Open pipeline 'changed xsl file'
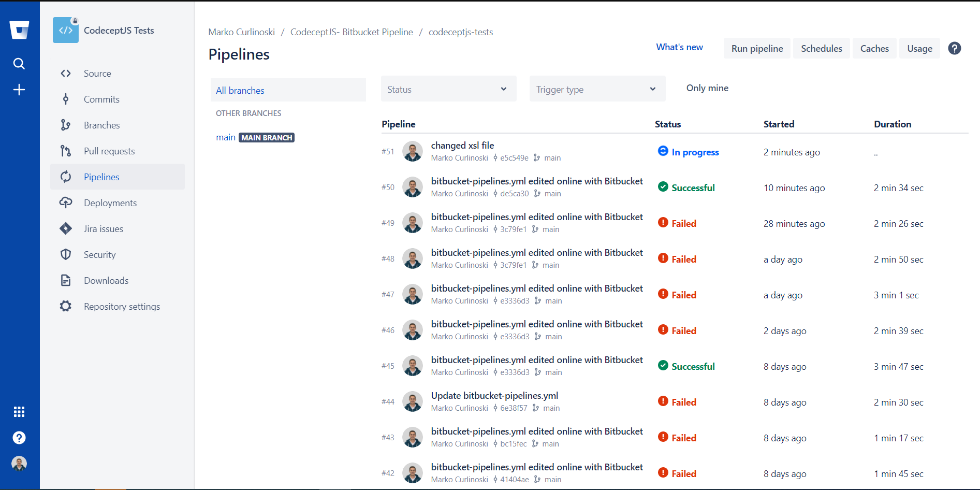Viewport: 980px width, 490px height. click(462, 146)
